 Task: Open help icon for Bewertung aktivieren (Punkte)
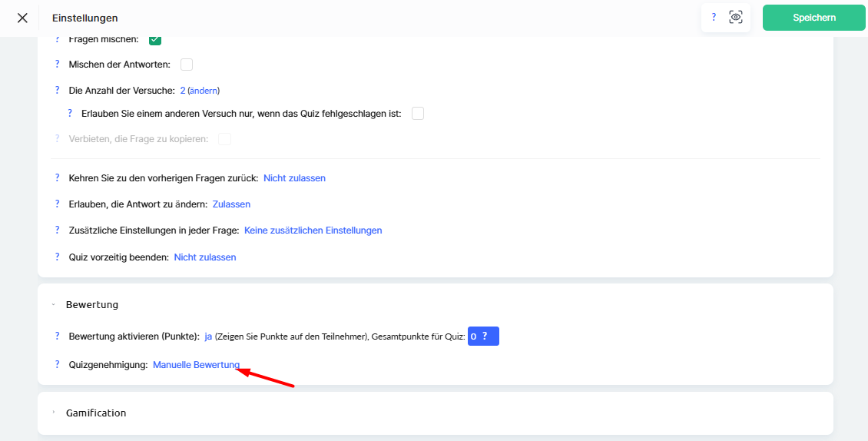pyautogui.click(x=57, y=337)
